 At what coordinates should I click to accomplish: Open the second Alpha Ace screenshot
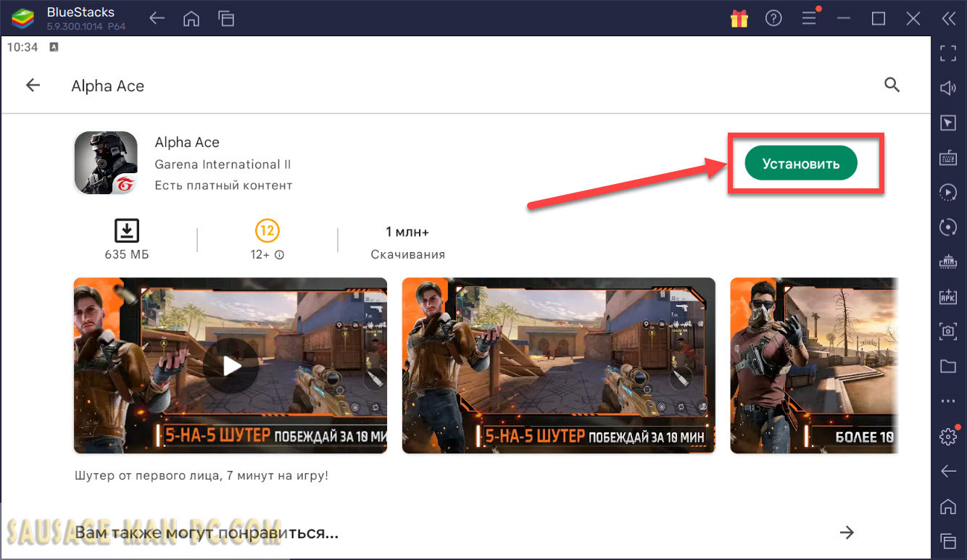[559, 366]
